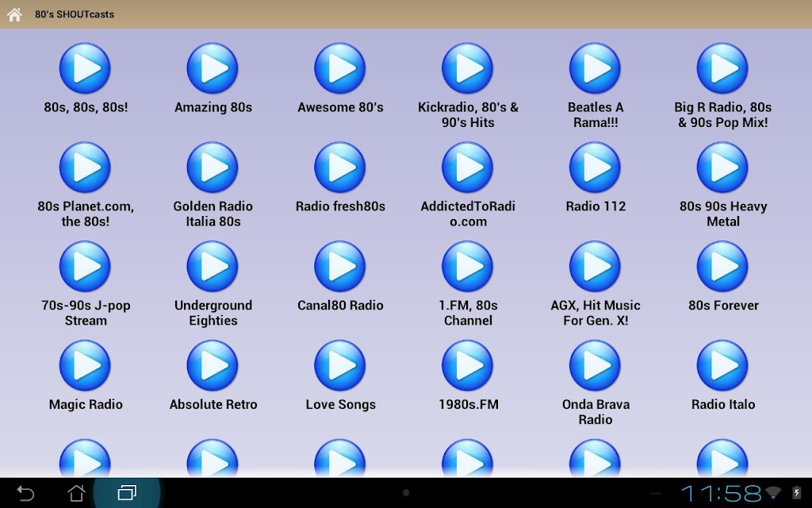Screen dimensions: 812x508
Task: Play the 70s-90s J-pop Stream
Action: tap(85, 266)
